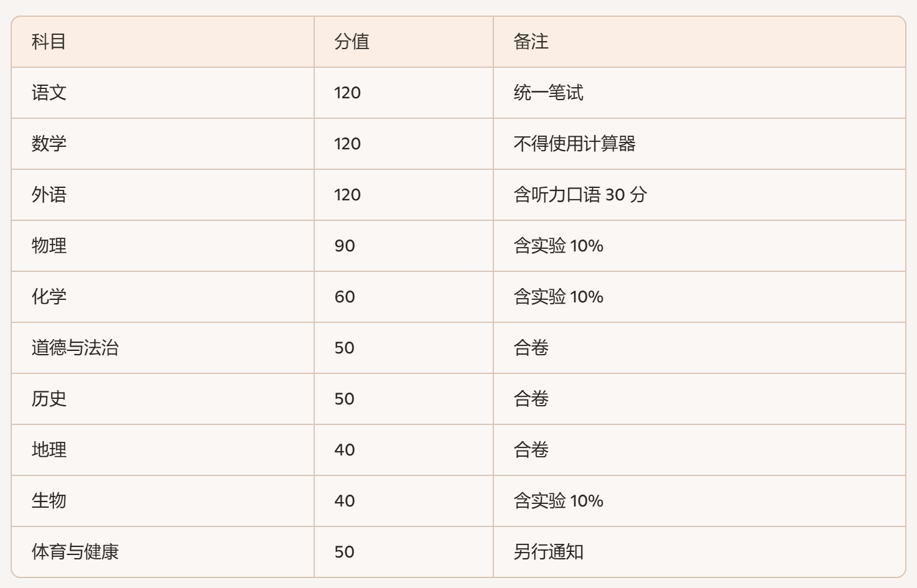Viewport: 917px width, 588px height.
Task: Click the 体育与健康 subject cell
Action: click(75, 552)
